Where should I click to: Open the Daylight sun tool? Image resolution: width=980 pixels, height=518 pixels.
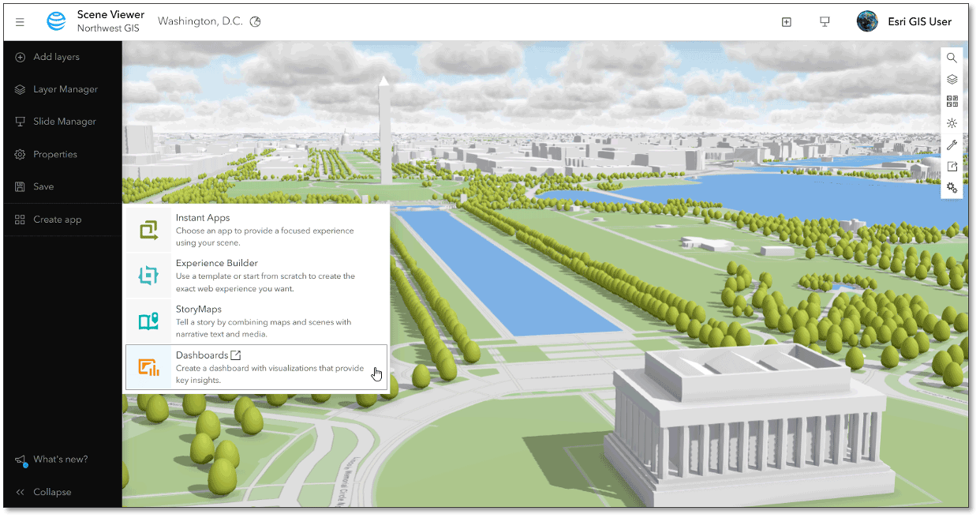click(x=952, y=123)
